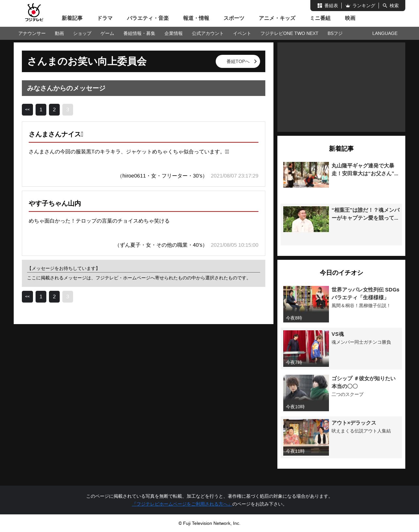This screenshot has width=419, height=532.
Task: Select message title さんまさんナイス
Action: point(56,134)
